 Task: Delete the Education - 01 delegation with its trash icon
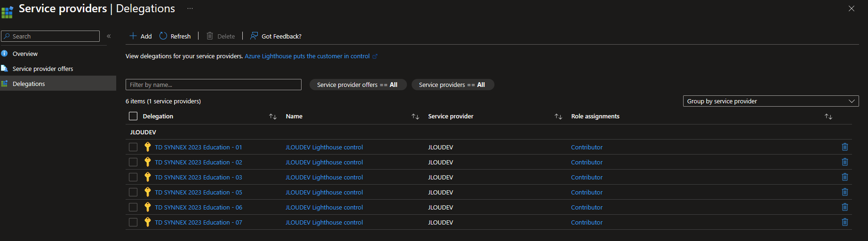845,147
